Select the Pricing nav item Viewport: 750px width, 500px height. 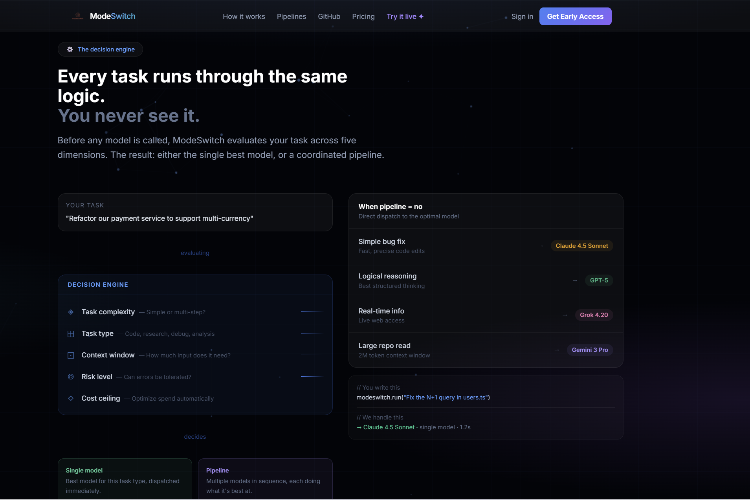point(363,16)
